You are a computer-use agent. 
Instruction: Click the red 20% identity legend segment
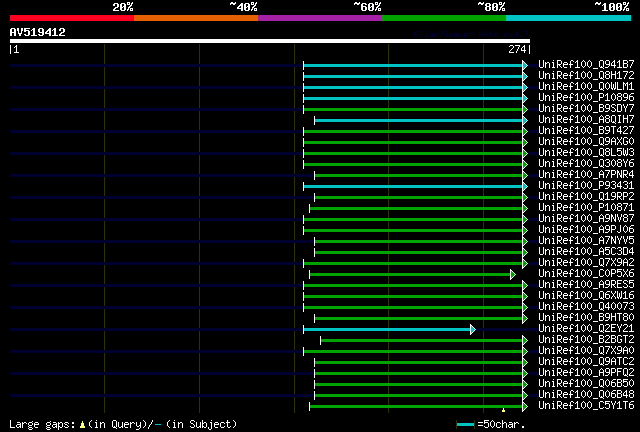point(72,18)
